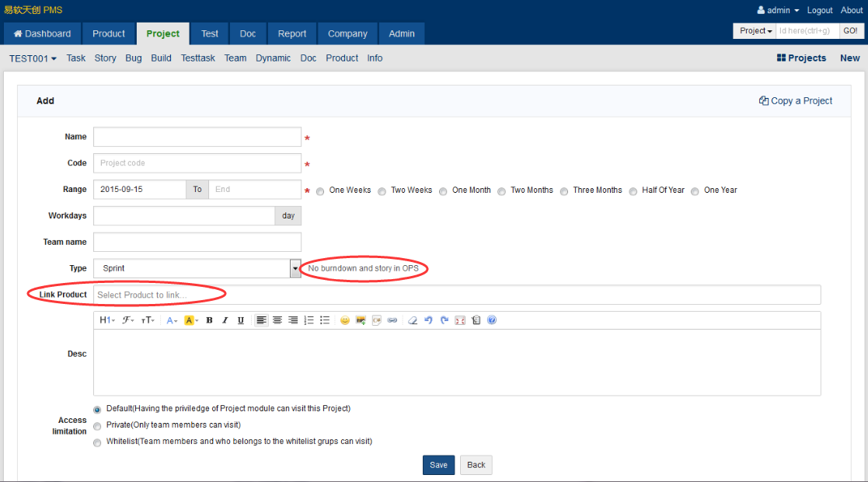Select Private access limitation
This screenshot has height=482, width=868.
click(97, 426)
